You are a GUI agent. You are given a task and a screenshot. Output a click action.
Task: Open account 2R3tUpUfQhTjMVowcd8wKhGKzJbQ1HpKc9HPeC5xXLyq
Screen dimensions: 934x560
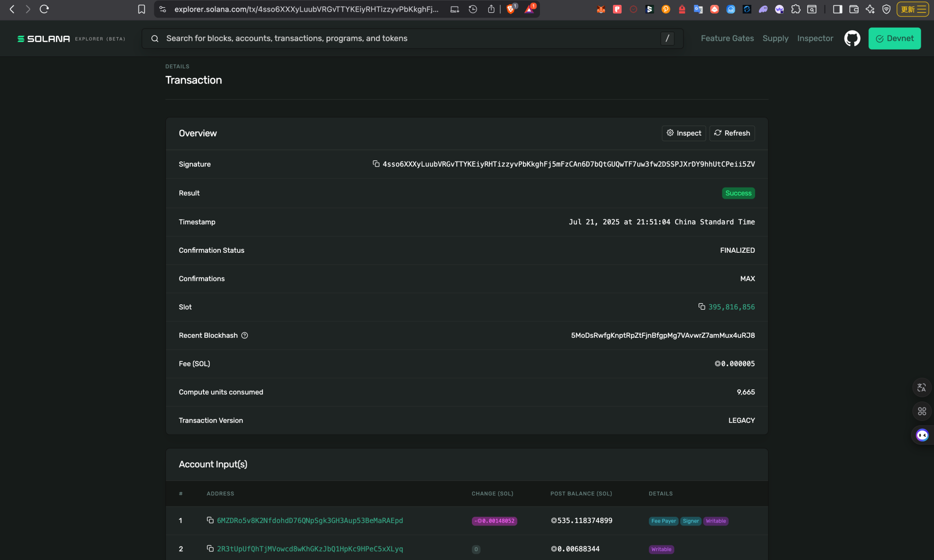(x=310, y=549)
